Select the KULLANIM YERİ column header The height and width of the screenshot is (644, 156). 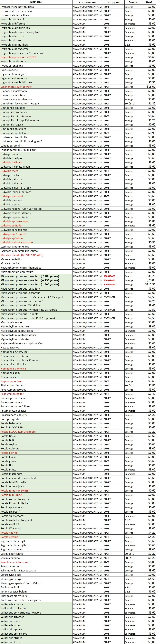(x=87, y=2)
